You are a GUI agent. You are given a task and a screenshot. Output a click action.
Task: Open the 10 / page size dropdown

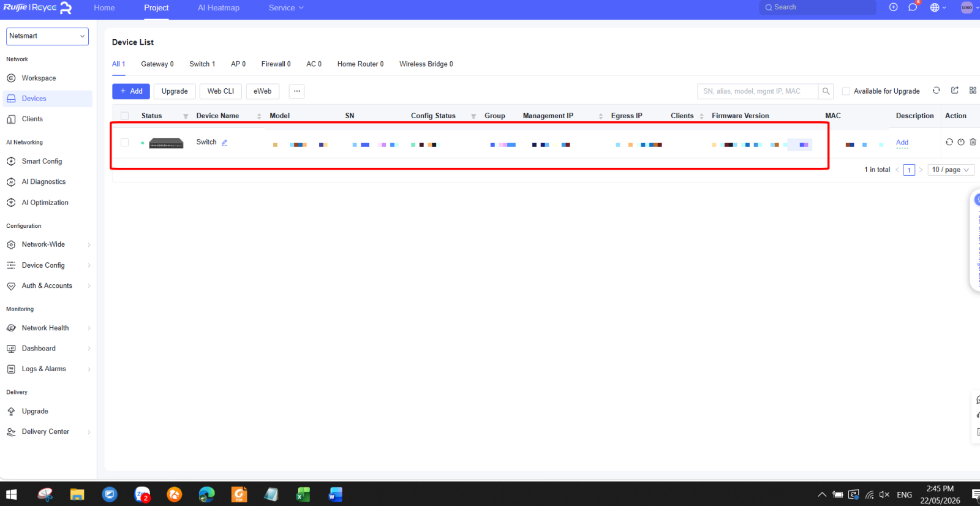pyautogui.click(x=951, y=170)
